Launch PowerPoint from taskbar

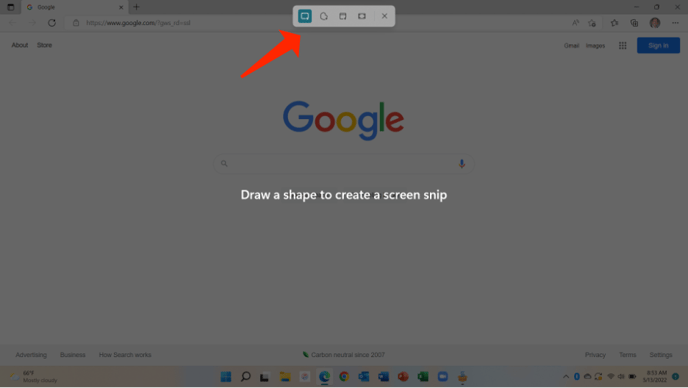[x=403, y=377]
